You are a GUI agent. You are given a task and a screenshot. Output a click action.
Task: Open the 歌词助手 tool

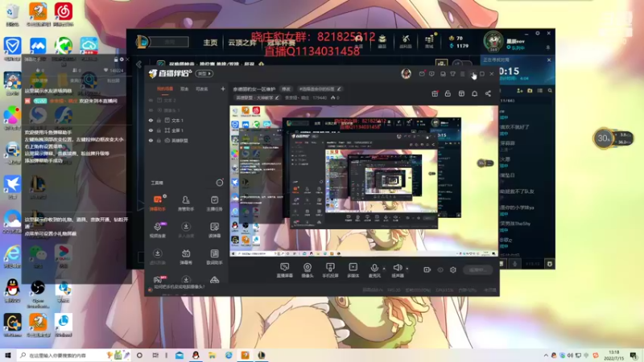(x=214, y=257)
